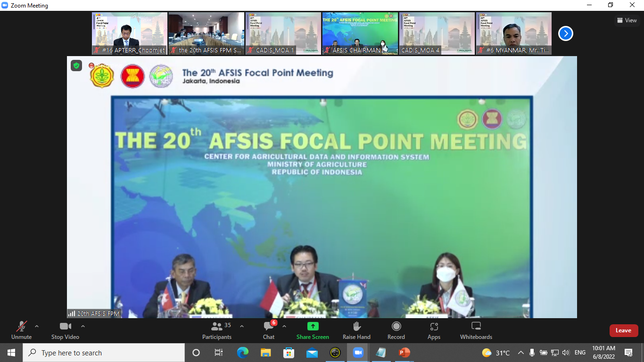The image size is (644, 362).
Task: Open video options arrow beside Stop Video
Action: point(83,326)
